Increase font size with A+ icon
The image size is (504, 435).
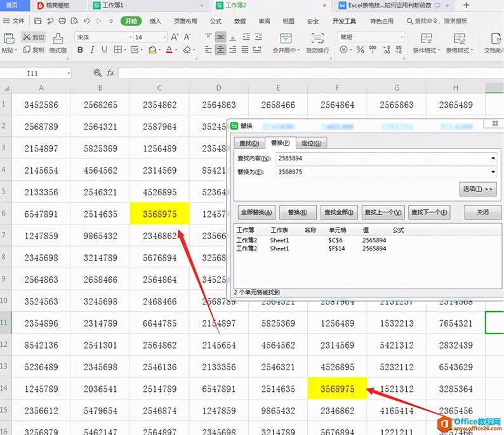pyautogui.click(x=175, y=37)
